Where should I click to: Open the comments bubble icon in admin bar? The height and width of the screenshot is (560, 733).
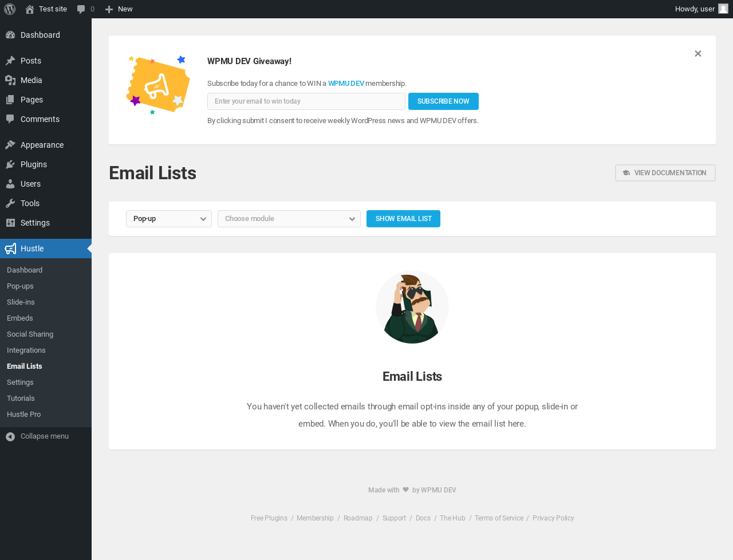pos(81,9)
